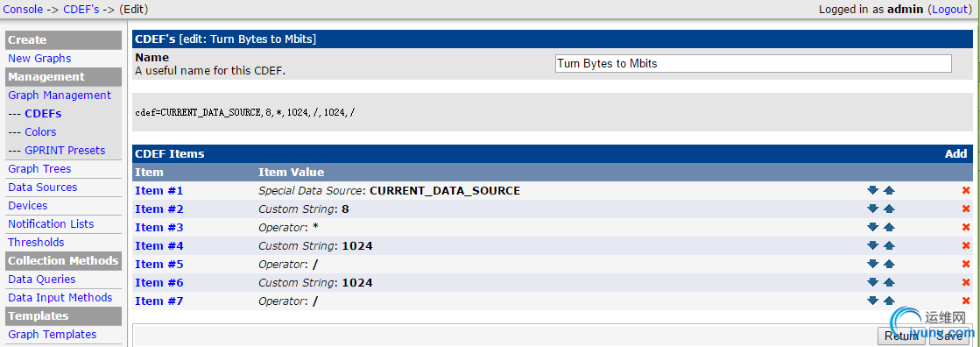Move Item #5 down with arrow
The width and height of the screenshot is (980, 347).
[873, 265]
